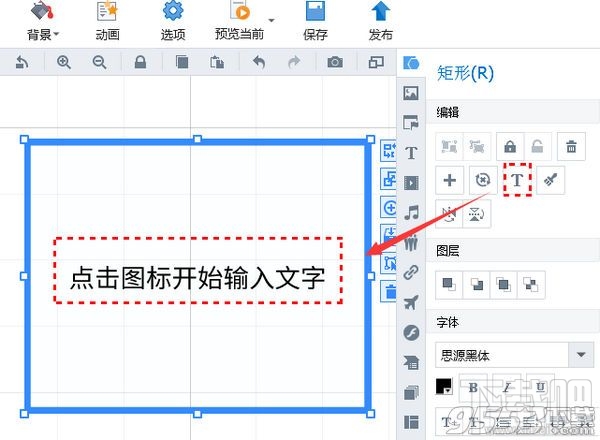This screenshot has height=440, width=600.
Task: Click the overlapping windows icon
Action: click(x=376, y=62)
